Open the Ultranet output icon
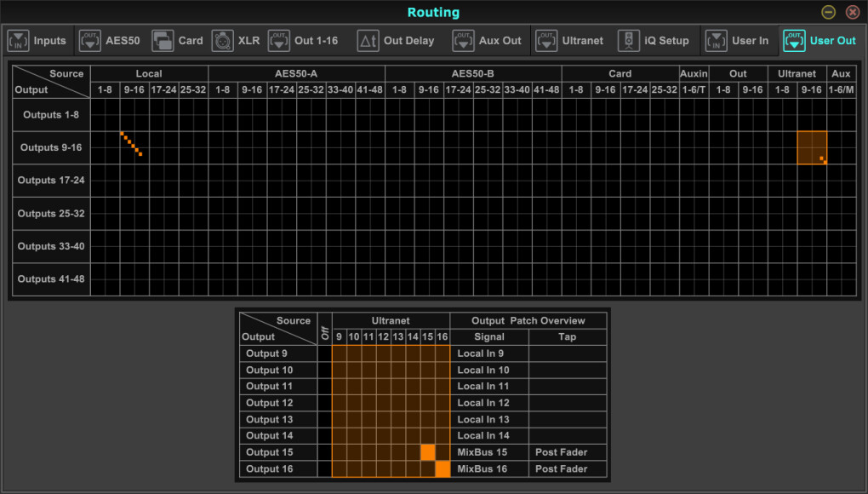 coord(546,41)
